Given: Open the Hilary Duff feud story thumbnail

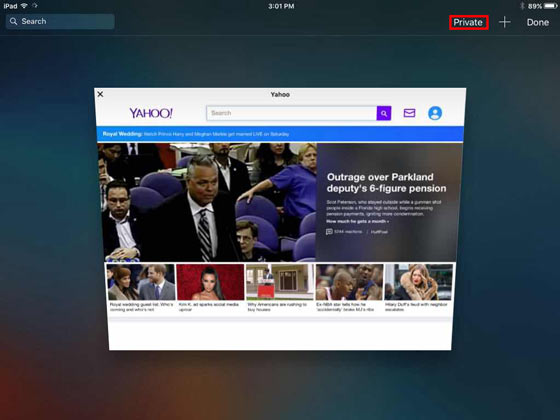Looking at the screenshot, I should coord(418,288).
